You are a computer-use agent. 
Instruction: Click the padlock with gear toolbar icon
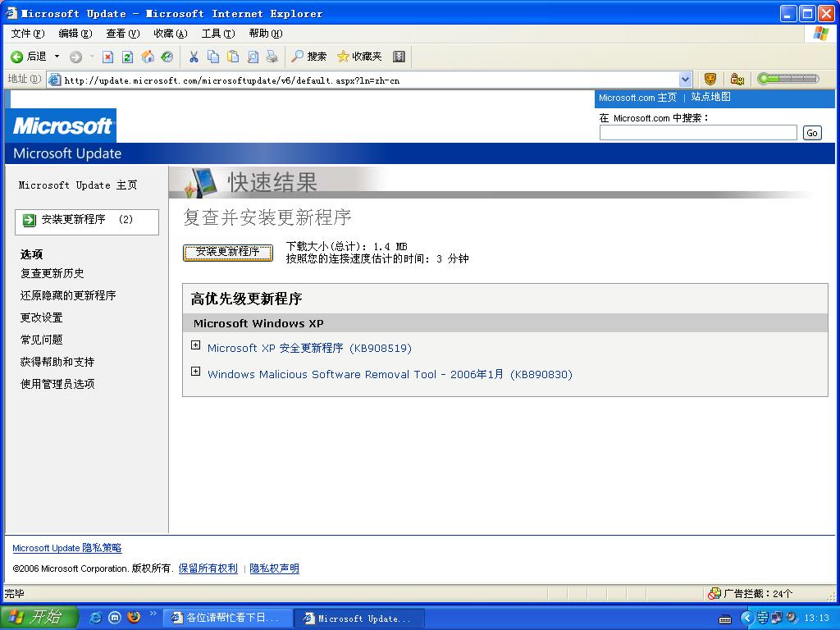pyautogui.click(x=737, y=80)
